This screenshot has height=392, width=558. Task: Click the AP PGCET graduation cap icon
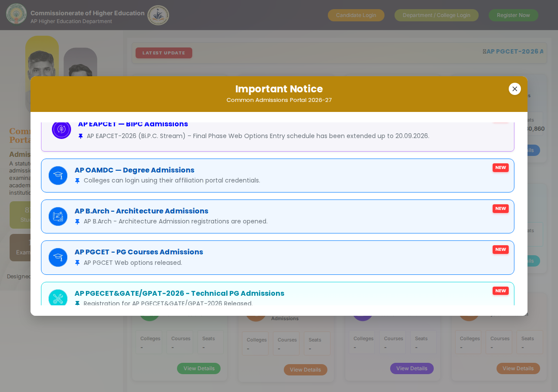58,257
